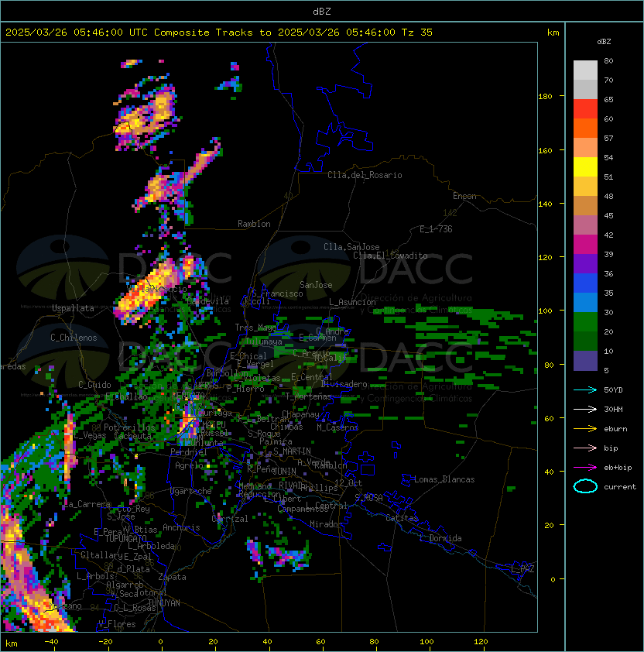
Task: Click the 'eburn' legend label
Action: (615, 429)
